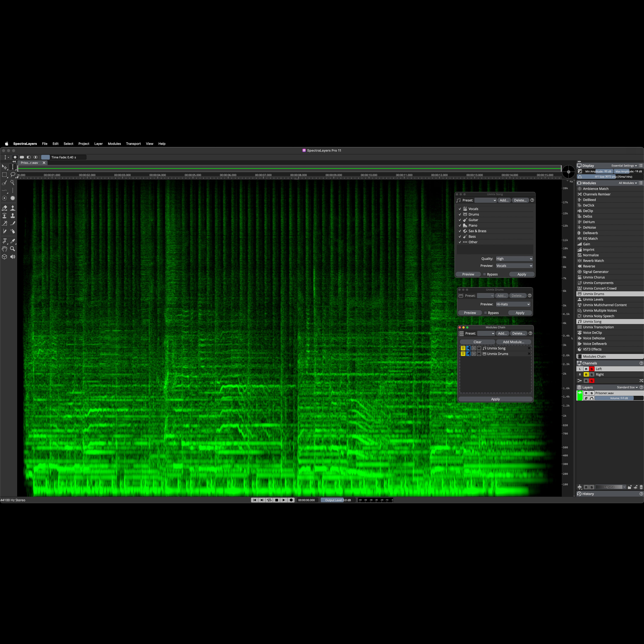Enable Bypass in Unmix Song window
The image size is (644, 644).
(485, 274)
